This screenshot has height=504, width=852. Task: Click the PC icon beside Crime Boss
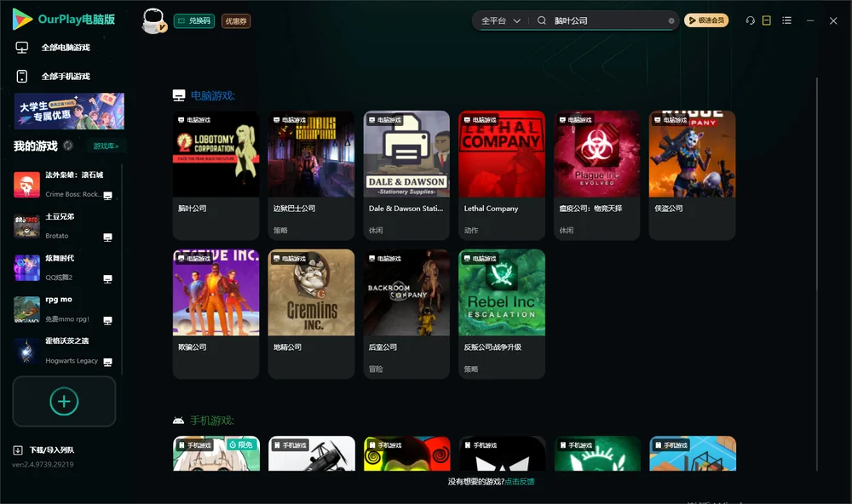coord(107,196)
